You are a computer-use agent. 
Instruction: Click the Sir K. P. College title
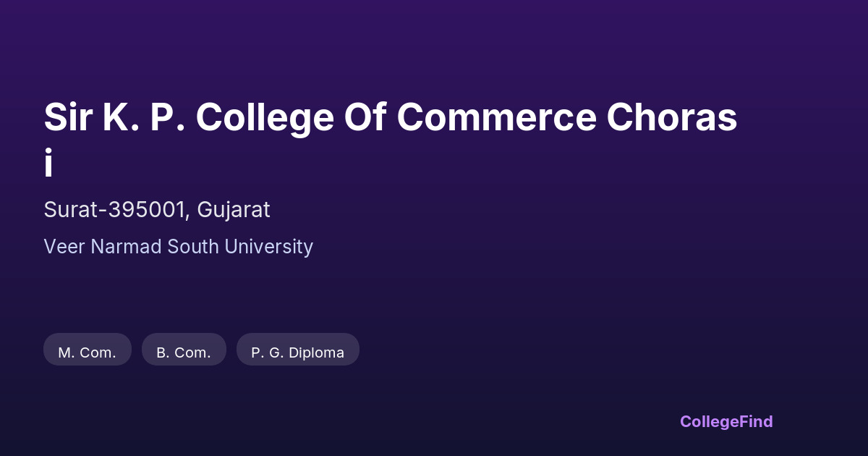click(391, 119)
